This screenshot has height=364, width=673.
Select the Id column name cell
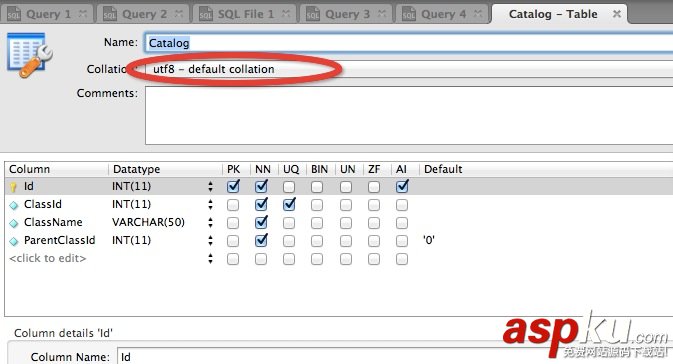pyautogui.click(x=29, y=186)
